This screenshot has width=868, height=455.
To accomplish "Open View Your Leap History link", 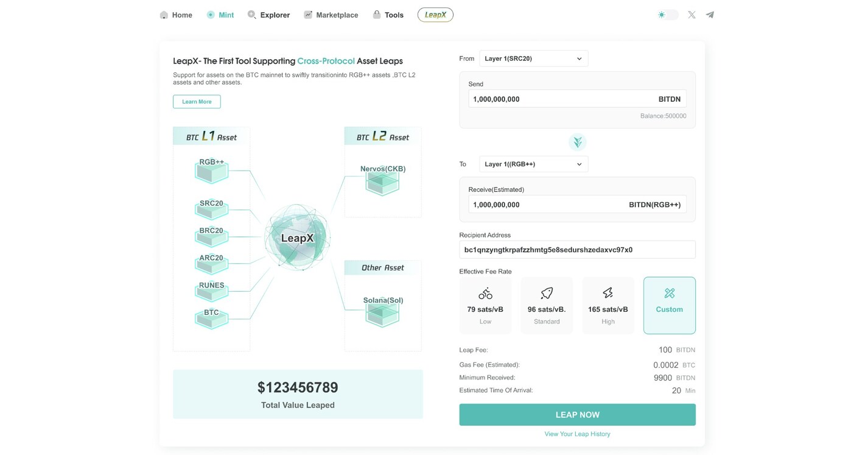I will [577, 434].
